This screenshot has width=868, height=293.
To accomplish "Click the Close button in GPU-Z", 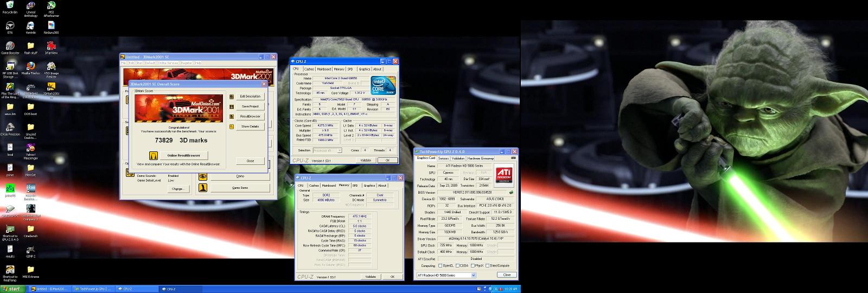I will point(507,275).
